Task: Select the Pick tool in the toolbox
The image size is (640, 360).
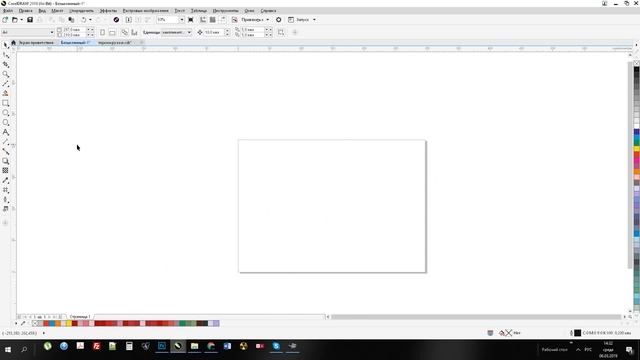Action: (6, 45)
